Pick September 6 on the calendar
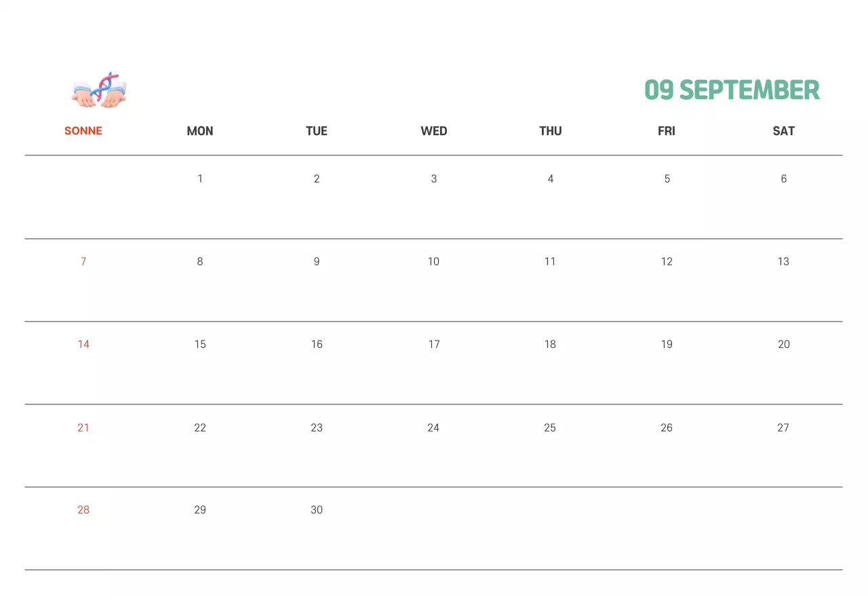868x597 pixels. pyautogui.click(x=783, y=179)
